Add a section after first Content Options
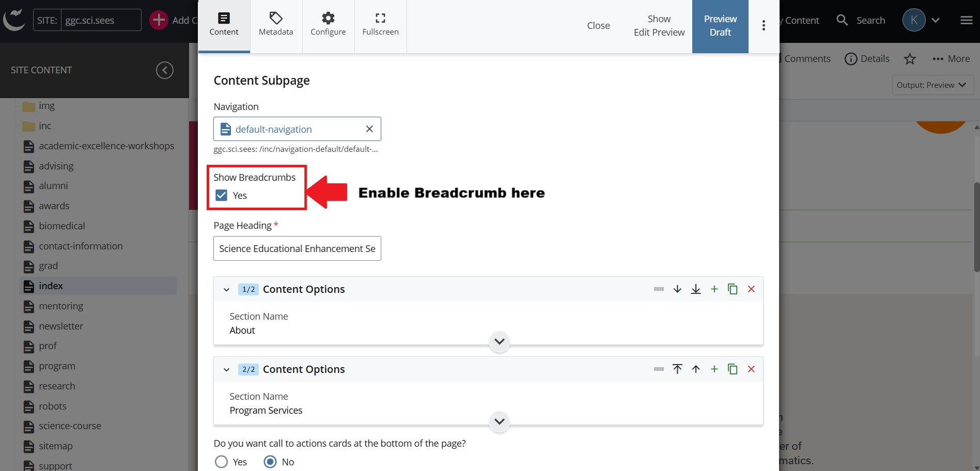Screen dimensions: 980x471 (714, 289)
